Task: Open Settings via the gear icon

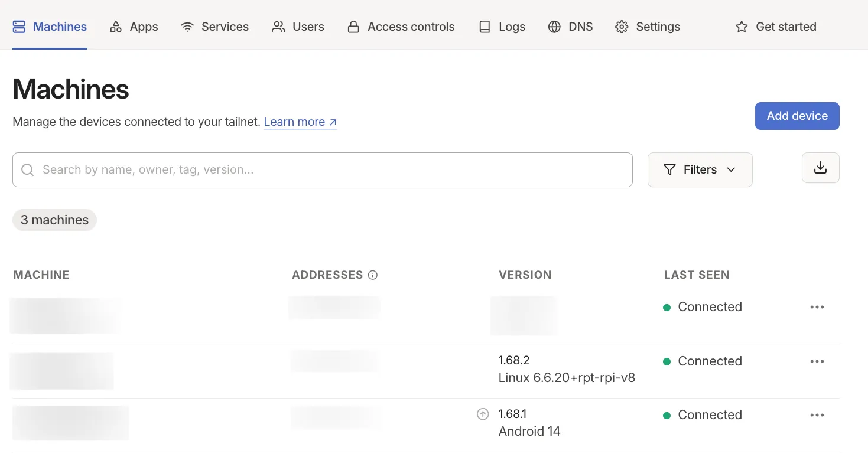Action: point(621,26)
